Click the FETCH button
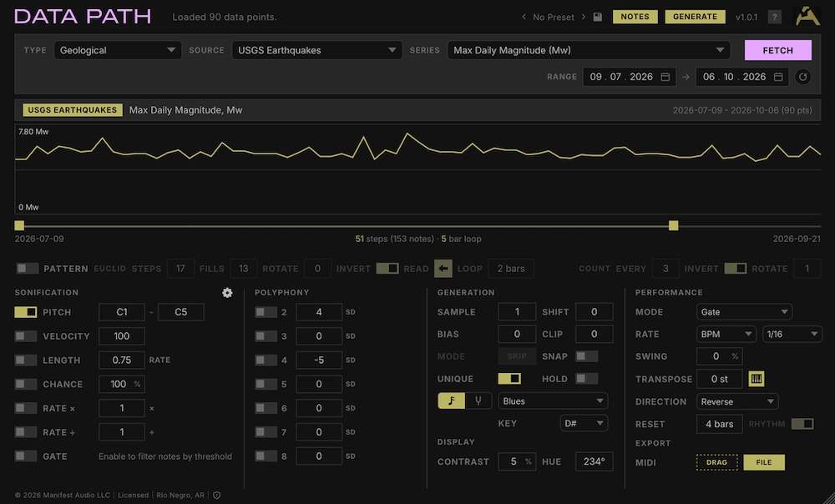835x504 pixels. [x=778, y=51]
